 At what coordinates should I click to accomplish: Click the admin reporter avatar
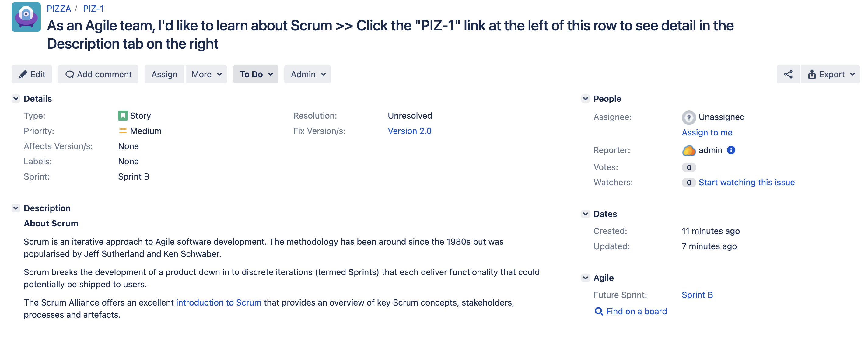[x=689, y=150]
